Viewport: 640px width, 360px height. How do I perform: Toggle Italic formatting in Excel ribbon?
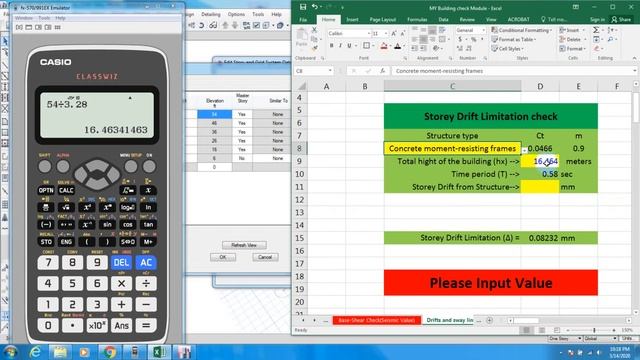click(340, 46)
